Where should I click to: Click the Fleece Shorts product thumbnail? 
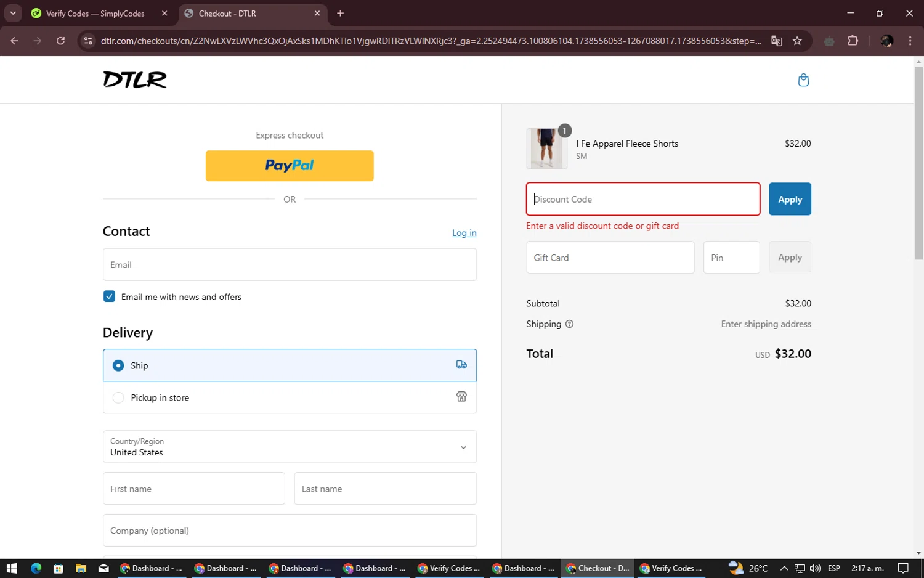pos(547,149)
